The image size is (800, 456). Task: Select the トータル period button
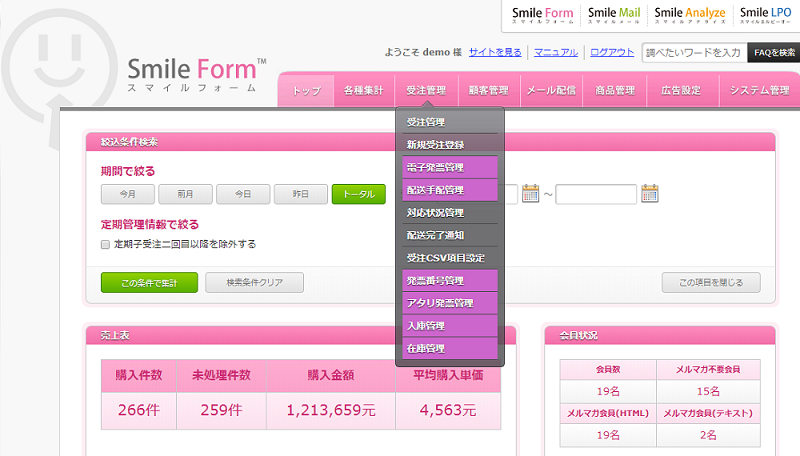pyautogui.click(x=359, y=194)
